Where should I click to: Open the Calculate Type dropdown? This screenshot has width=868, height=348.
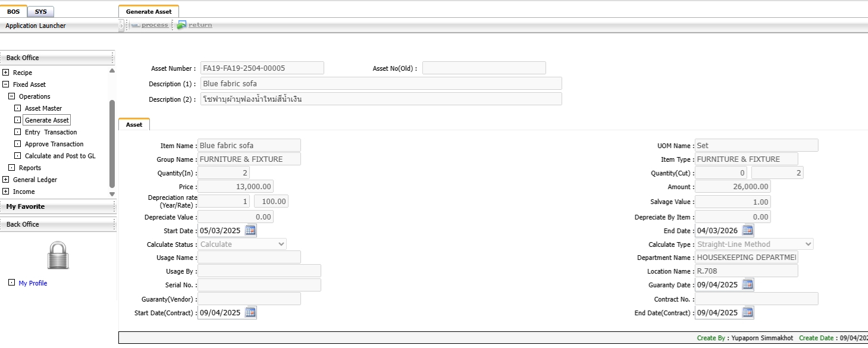pos(807,244)
